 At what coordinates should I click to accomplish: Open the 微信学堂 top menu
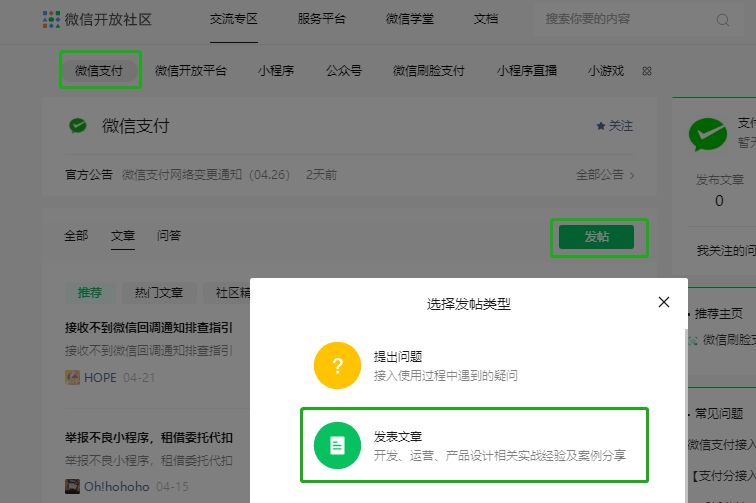(x=410, y=19)
